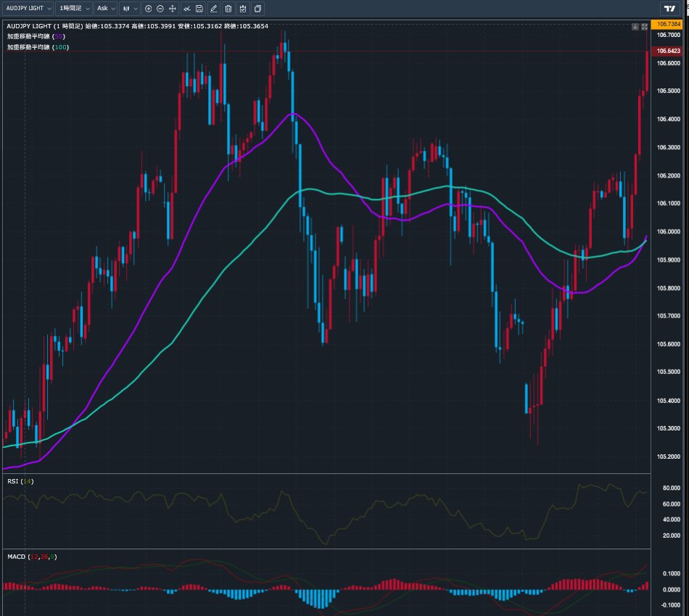The height and width of the screenshot is (616, 689).
Task: Open the candlestick chart style dropdown
Action: point(130,9)
